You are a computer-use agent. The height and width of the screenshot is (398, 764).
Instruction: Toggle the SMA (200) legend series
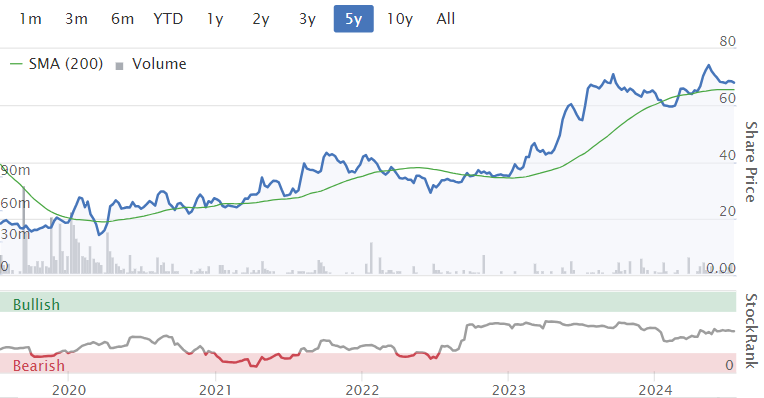(57, 64)
